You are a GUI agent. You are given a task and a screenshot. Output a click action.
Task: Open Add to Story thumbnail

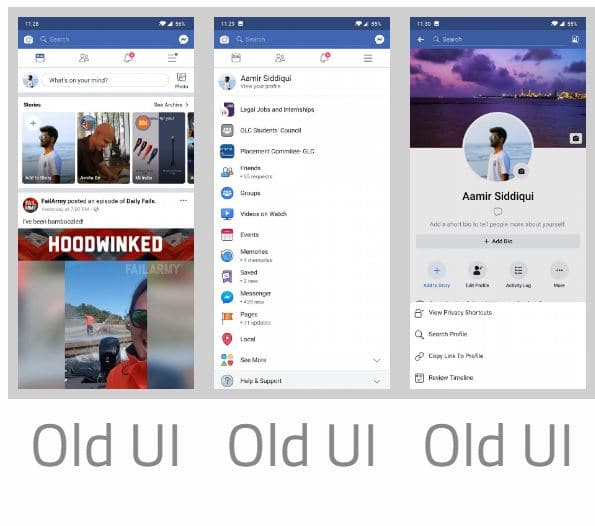point(48,148)
